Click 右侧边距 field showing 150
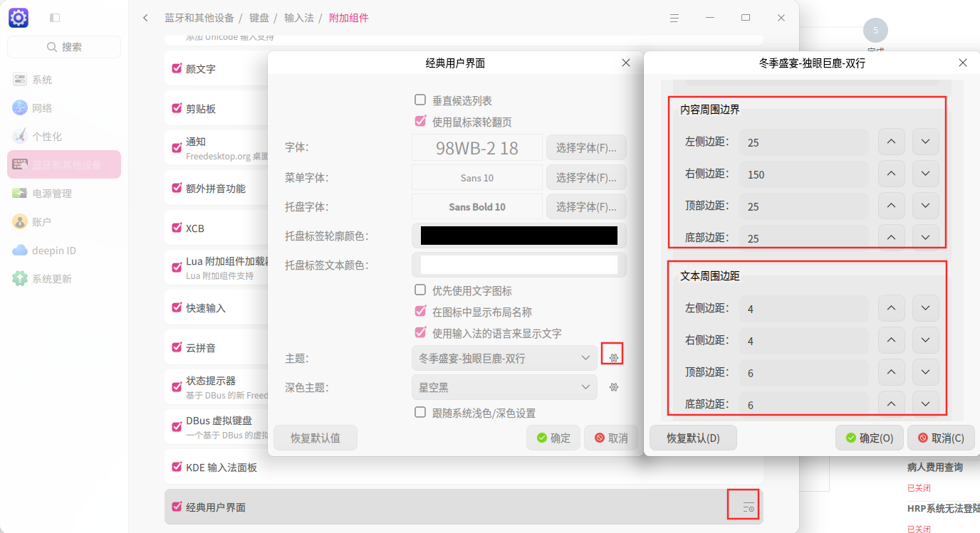Image resolution: width=980 pixels, height=533 pixels. (804, 174)
